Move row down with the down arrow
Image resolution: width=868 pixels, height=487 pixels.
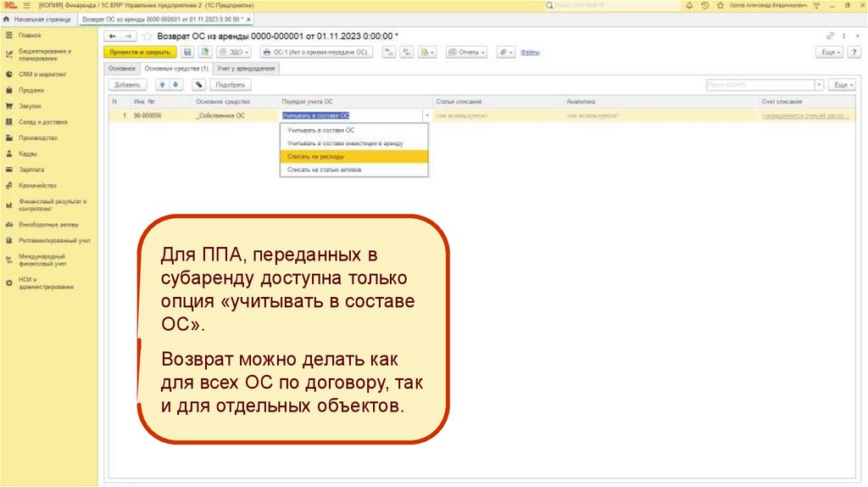click(x=176, y=85)
